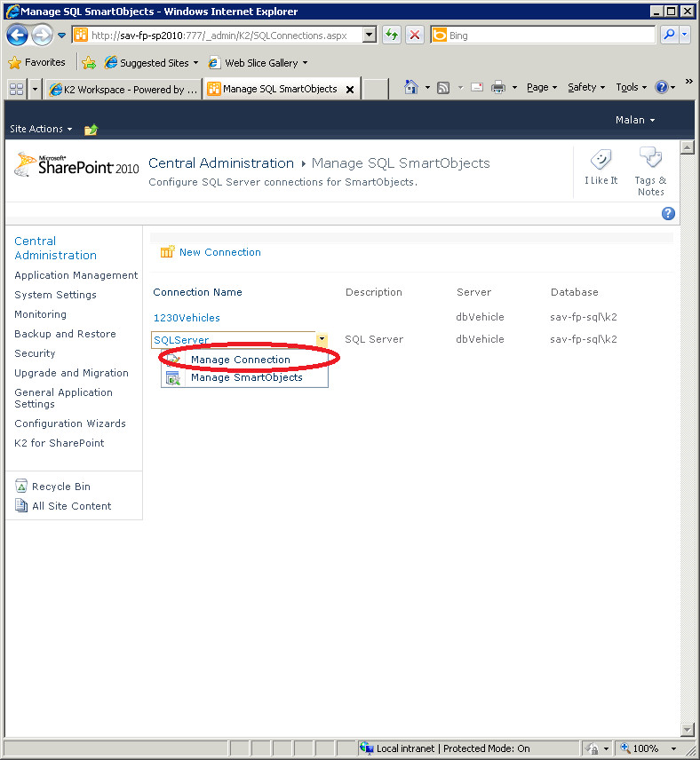Open the Security section
The height and width of the screenshot is (760, 700).
[x=35, y=353]
